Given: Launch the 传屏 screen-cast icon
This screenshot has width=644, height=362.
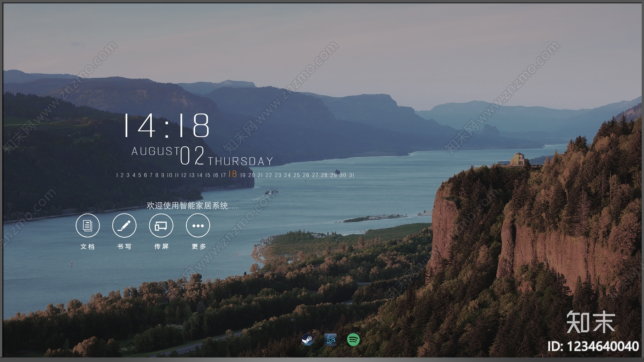Looking at the screenshot, I should coord(161,226).
